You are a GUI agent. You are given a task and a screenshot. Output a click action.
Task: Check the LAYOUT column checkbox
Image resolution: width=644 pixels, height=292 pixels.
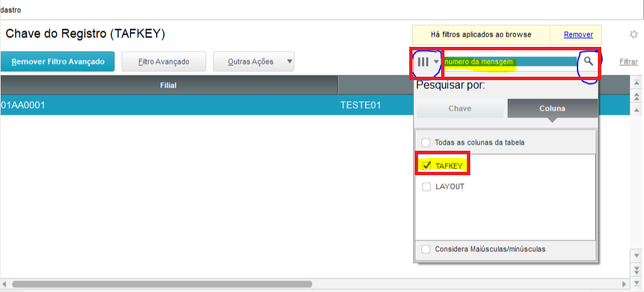[x=426, y=187]
